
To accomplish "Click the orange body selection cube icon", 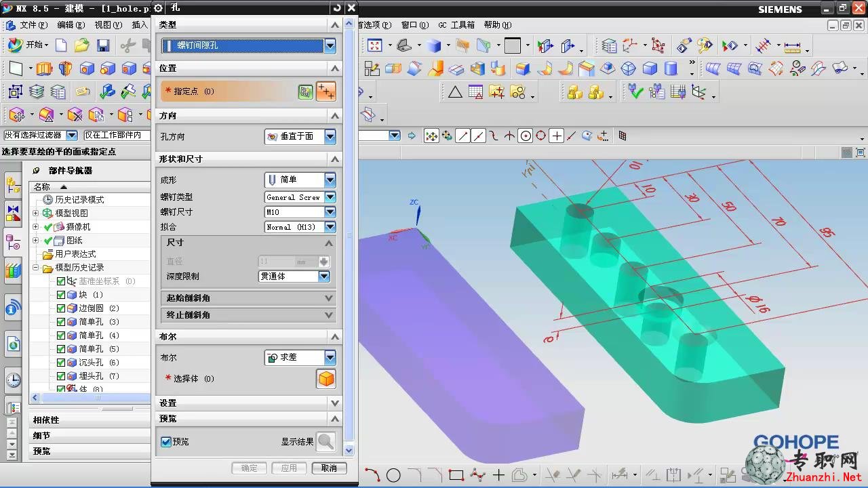I will pos(326,379).
